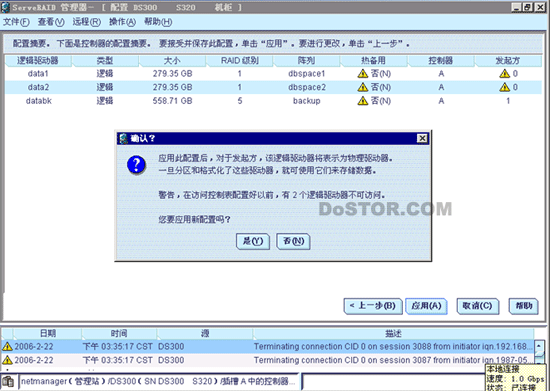Click the initiator warning icon in the data2 row
This screenshot has width=550, height=391.
click(504, 87)
